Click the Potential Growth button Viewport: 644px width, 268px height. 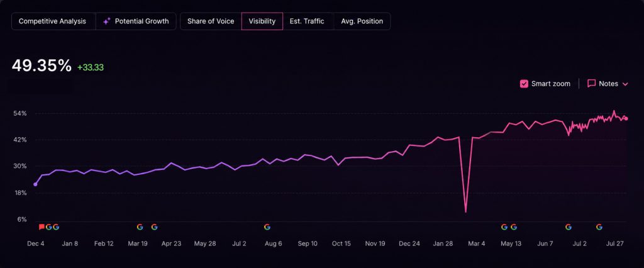coord(136,21)
